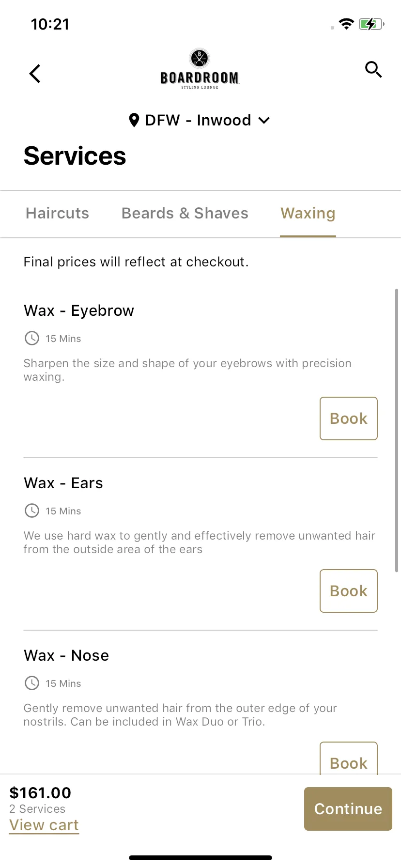Book the Wax - Eyebrow service
401x868 pixels.
coord(349,418)
